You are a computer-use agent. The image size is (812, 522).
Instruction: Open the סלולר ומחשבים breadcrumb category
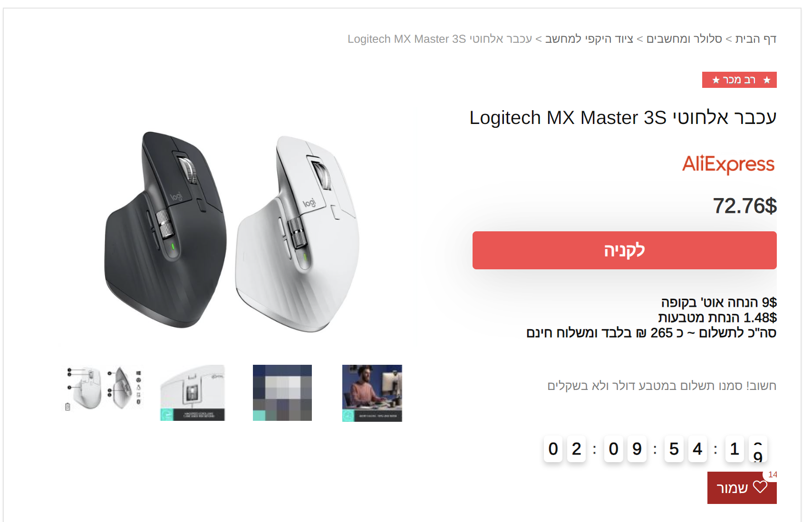point(684,39)
